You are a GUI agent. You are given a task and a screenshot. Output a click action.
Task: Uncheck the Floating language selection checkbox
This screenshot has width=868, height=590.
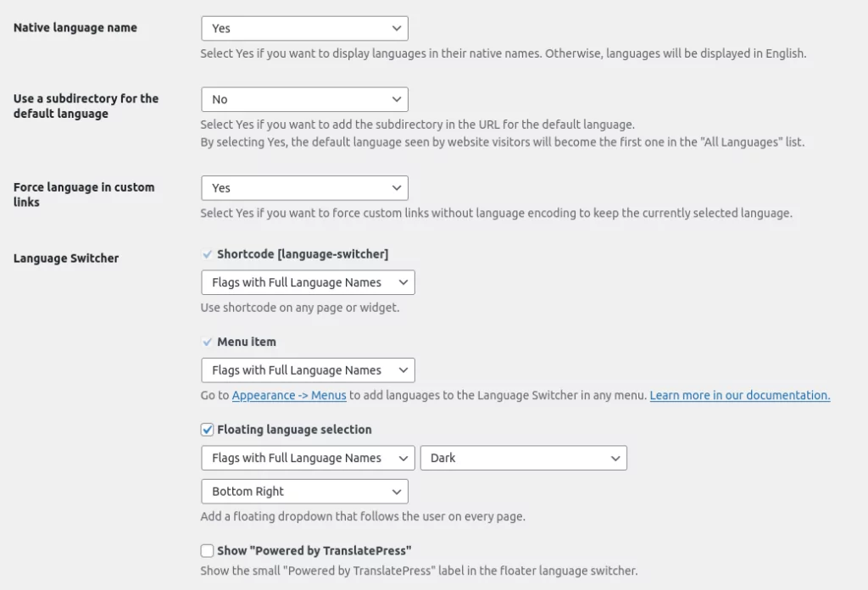point(207,430)
